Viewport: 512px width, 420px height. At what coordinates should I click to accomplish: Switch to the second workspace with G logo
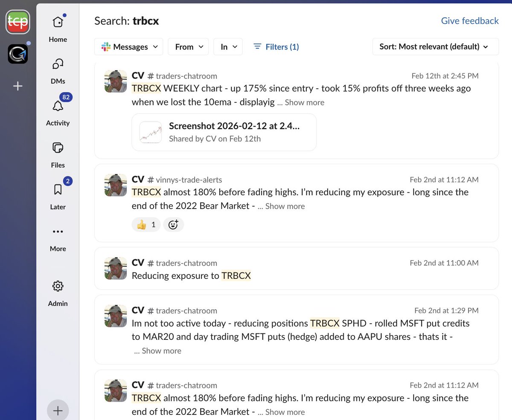(x=18, y=54)
